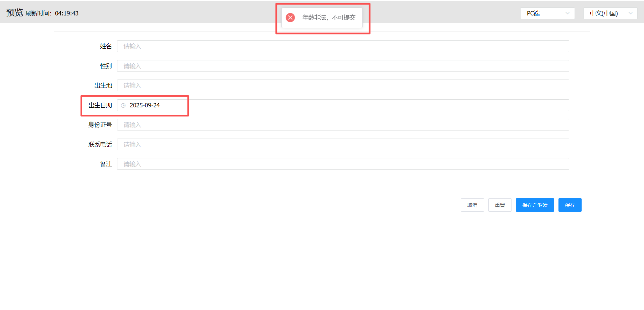This screenshot has width=644, height=310.
Task: Click the 刷新时间 timestamp text
Action: coord(52,13)
